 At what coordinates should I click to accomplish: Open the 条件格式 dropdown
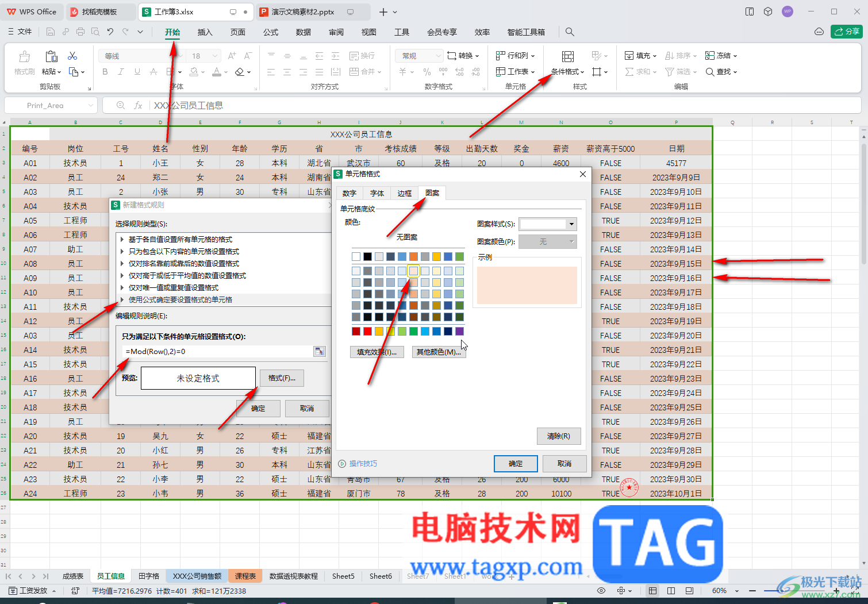(567, 72)
